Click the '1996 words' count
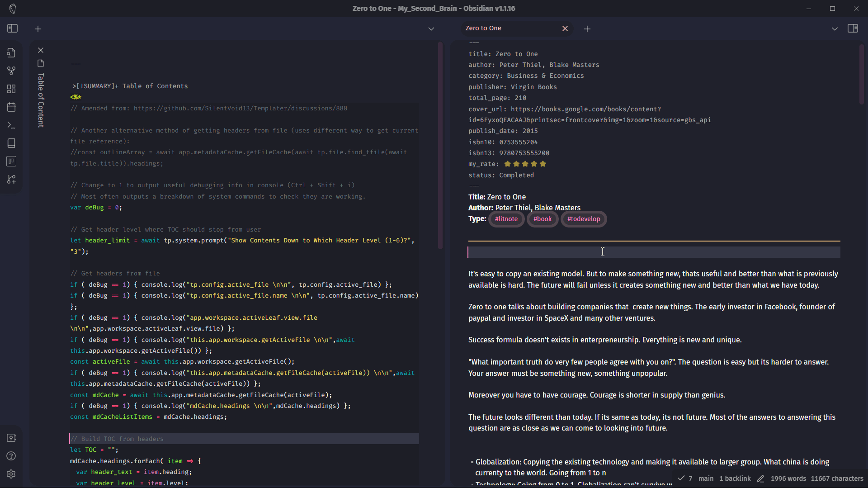Viewport: 868px width, 488px height. [x=788, y=479]
